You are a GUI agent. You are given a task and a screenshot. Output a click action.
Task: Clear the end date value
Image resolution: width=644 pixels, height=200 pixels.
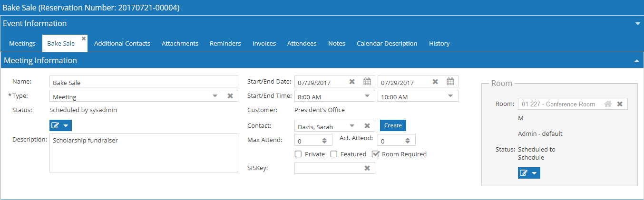tap(435, 82)
